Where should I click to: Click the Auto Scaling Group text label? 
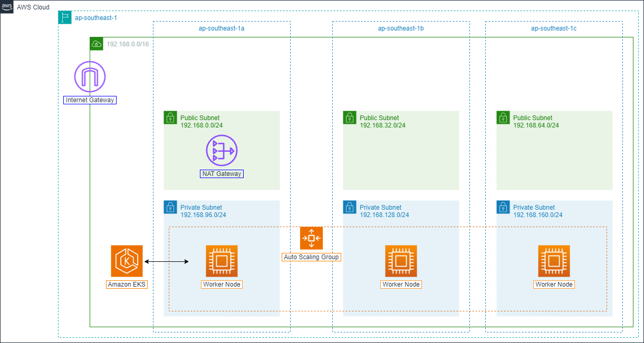[312, 257]
